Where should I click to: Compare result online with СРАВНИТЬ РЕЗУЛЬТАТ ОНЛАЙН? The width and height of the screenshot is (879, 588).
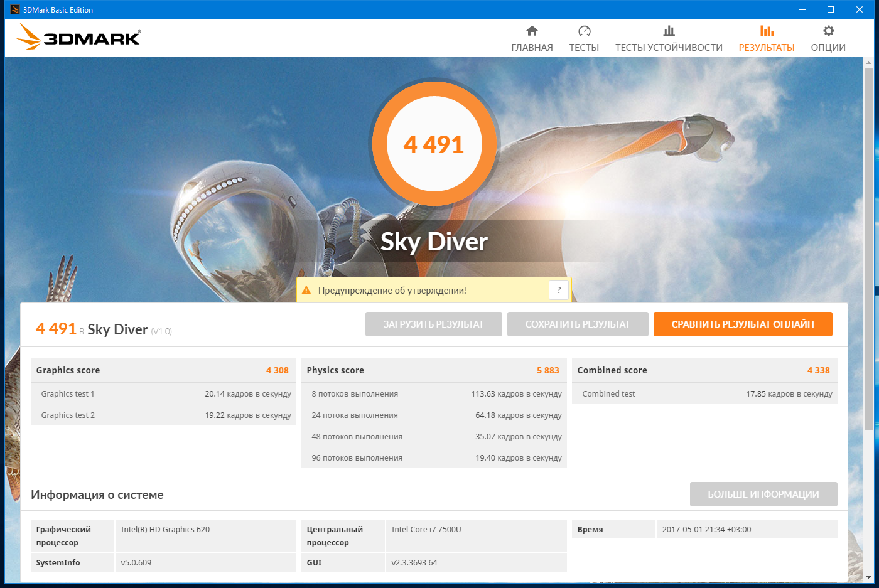click(743, 324)
